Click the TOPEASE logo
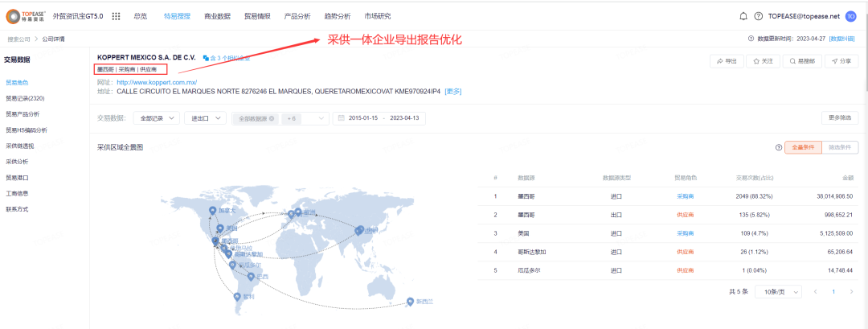The width and height of the screenshot is (868, 329). (26, 17)
